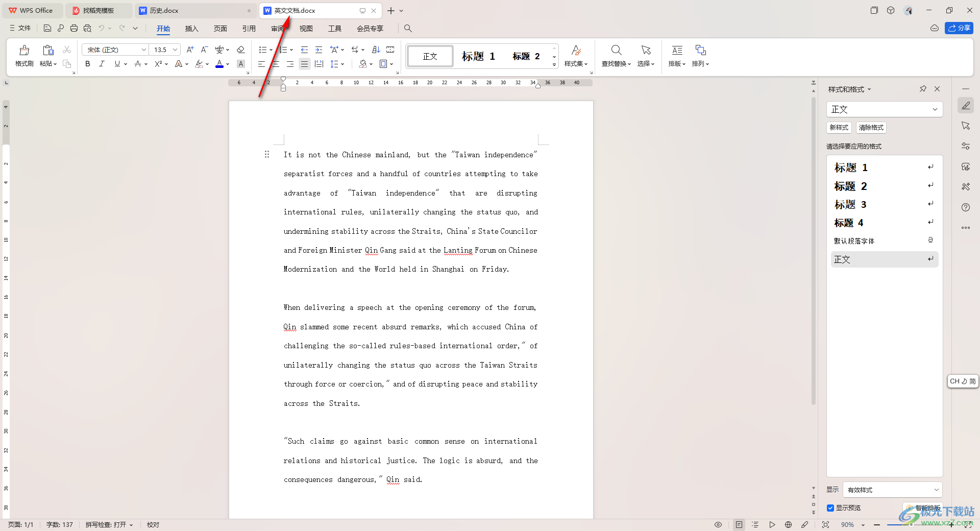
Task: Open the 排列 arrange menu
Action: click(x=700, y=56)
